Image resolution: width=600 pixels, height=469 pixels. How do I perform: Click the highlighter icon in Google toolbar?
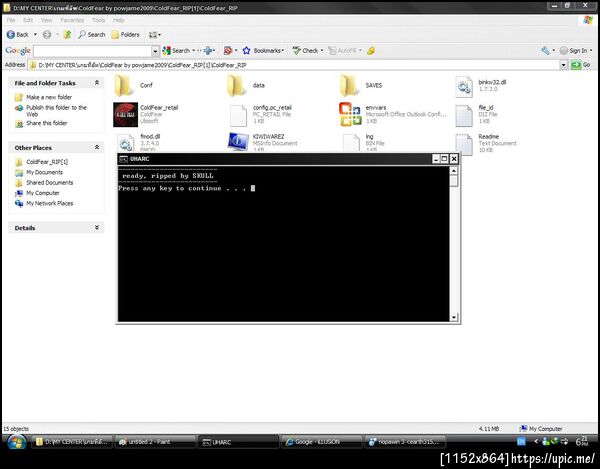point(371,50)
